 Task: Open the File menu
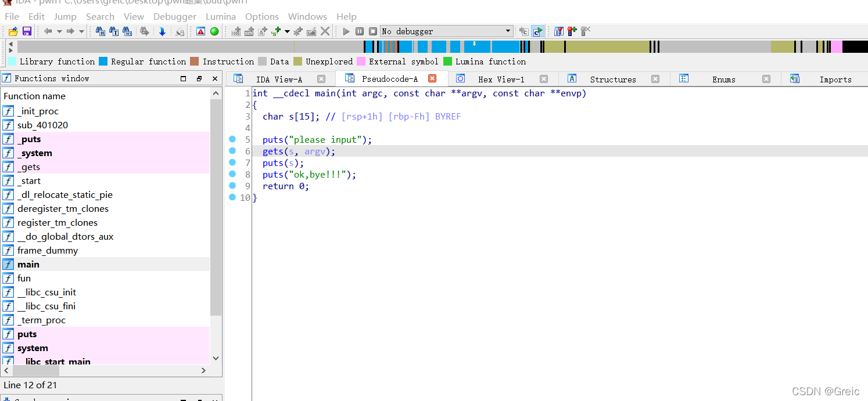pos(12,17)
